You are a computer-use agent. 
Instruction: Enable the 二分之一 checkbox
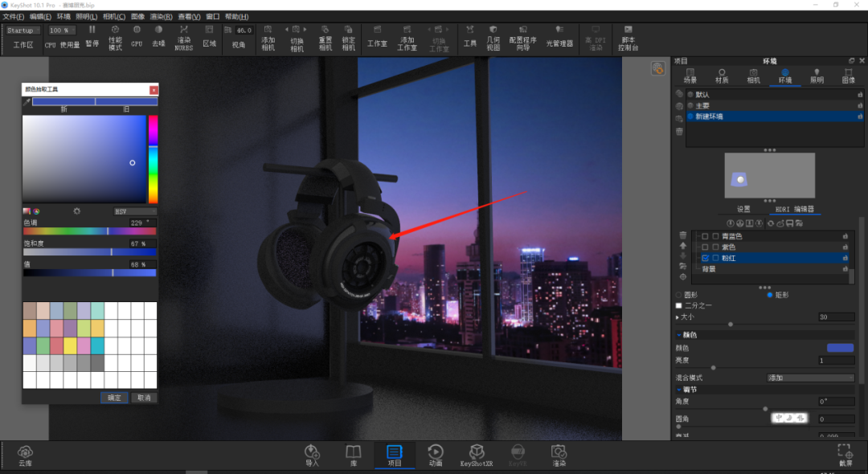pyautogui.click(x=678, y=305)
